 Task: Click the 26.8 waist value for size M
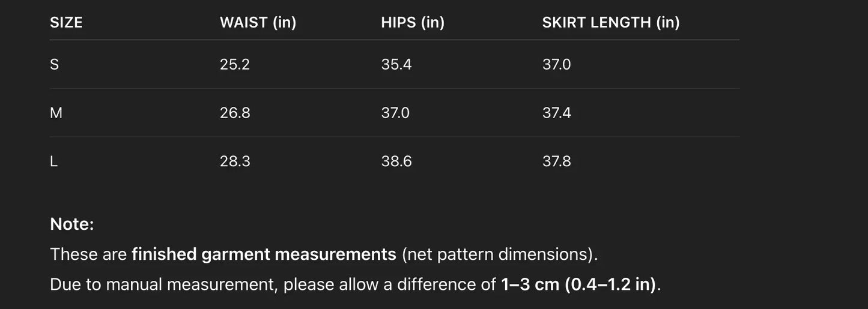[x=235, y=113]
